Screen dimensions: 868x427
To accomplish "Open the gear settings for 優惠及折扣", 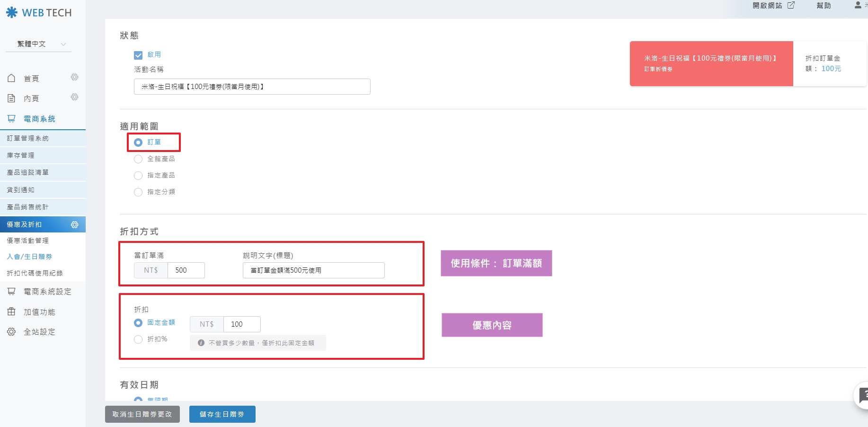I will click(74, 224).
